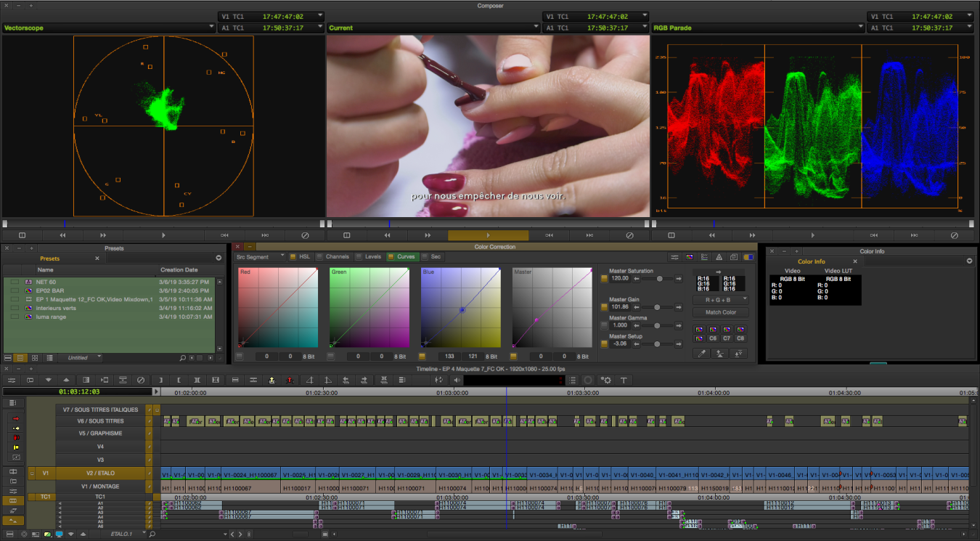Open the R + G + B match type dropdown
Viewport: 980px width, 541px height.
point(720,299)
